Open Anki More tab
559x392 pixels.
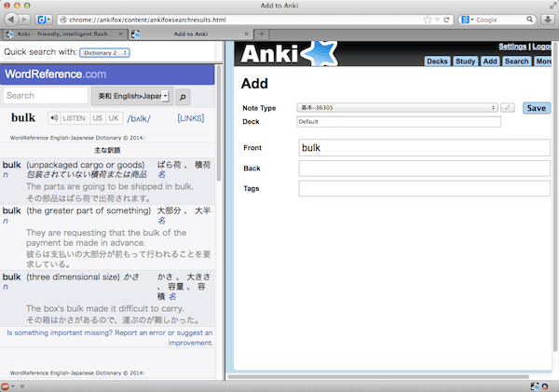542,61
